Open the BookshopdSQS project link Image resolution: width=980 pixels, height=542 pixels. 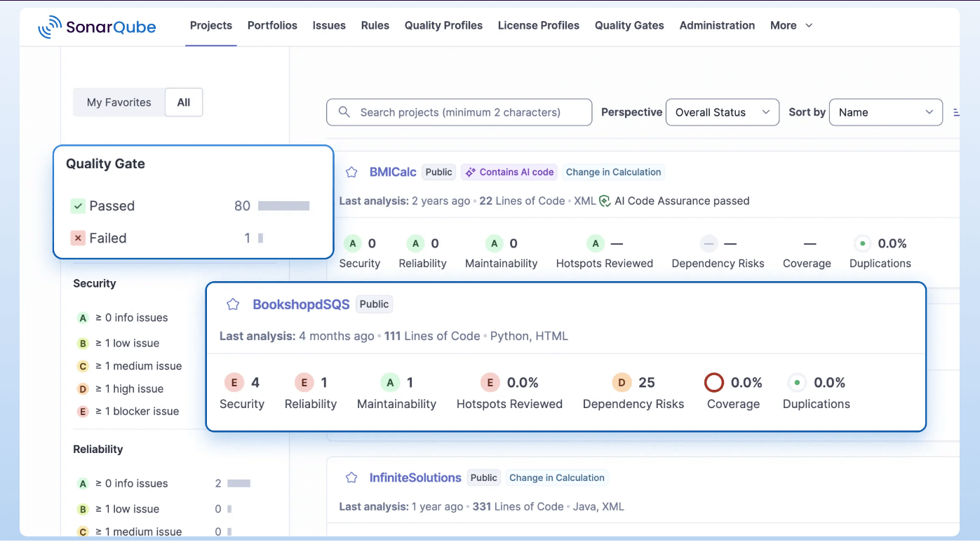click(301, 304)
